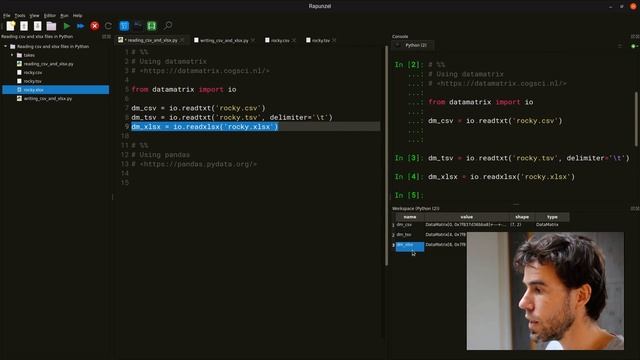
Task: Click the dark monitor toolbar icon
Action: click(x=138, y=26)
